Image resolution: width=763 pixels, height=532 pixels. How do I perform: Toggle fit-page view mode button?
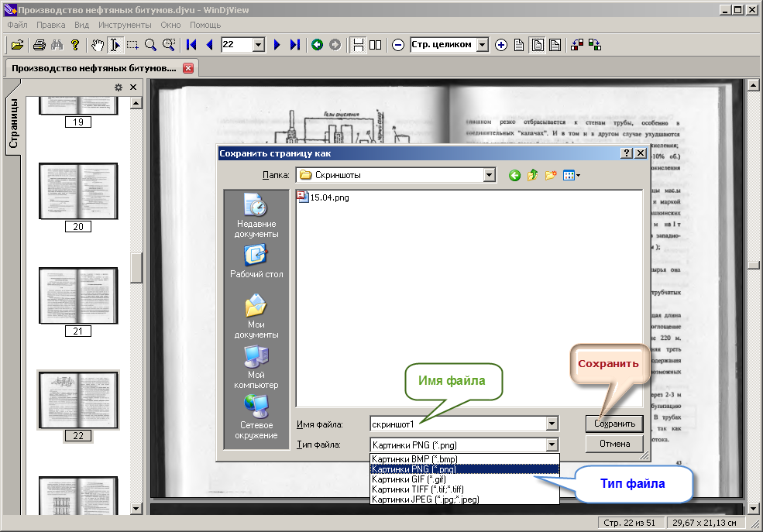click(x=538, y=45)
